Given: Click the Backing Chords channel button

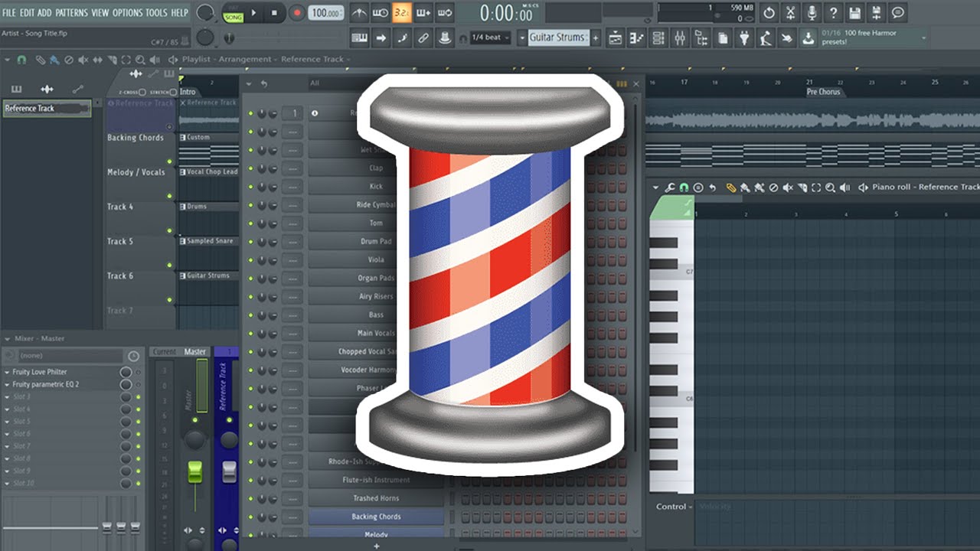Looking at the screenshot, I should (376, 517).
